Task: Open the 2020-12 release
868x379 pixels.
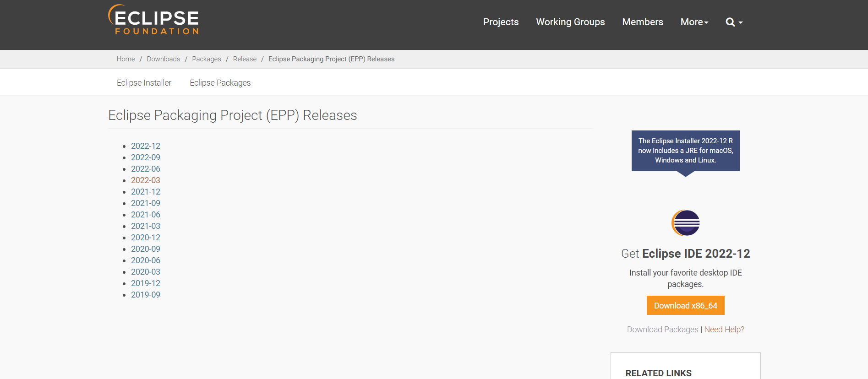Action: [146, 238]
